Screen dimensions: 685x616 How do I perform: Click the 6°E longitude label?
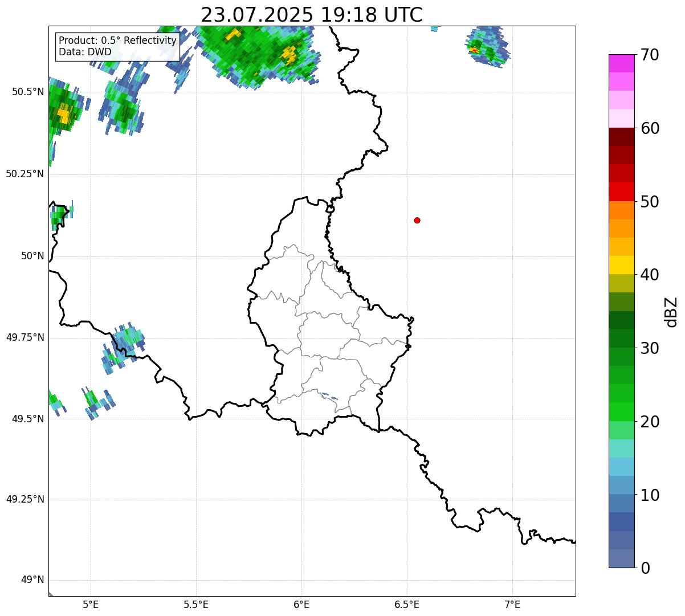click(x=301, y=604)
